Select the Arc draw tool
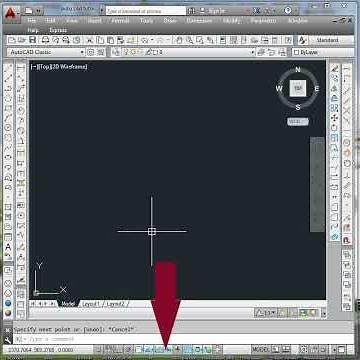The height and width of the screenshot is (360, 360). 8,118
